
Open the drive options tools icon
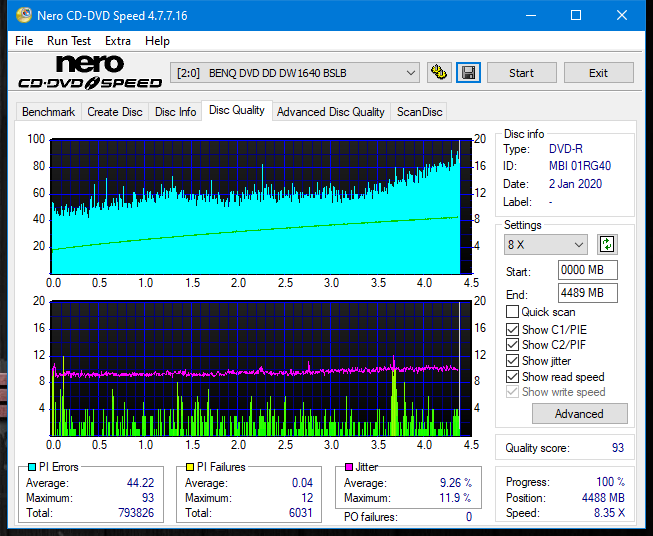pos(439,73)
